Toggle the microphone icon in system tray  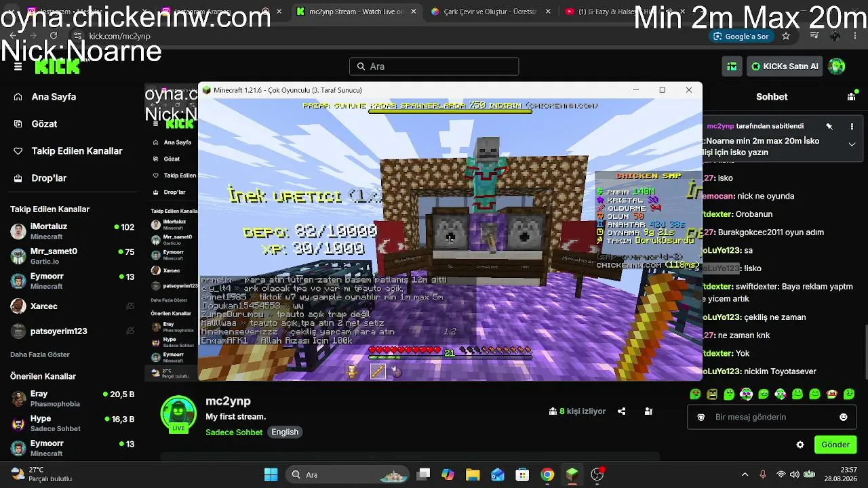(763, 474)
